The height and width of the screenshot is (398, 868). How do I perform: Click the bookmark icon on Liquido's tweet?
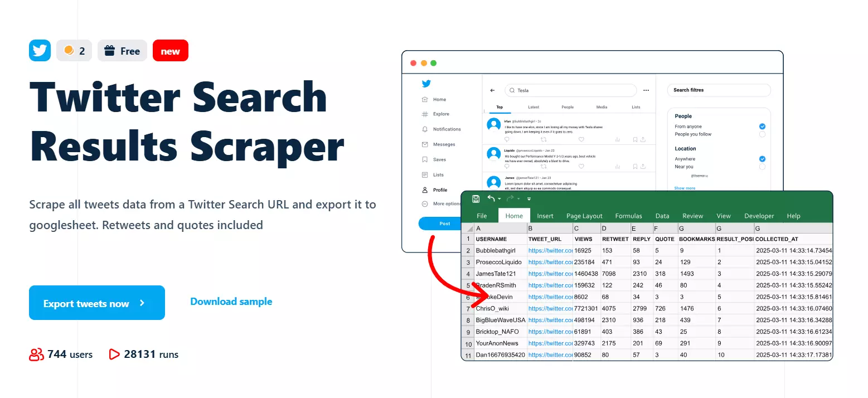[634, 166]
